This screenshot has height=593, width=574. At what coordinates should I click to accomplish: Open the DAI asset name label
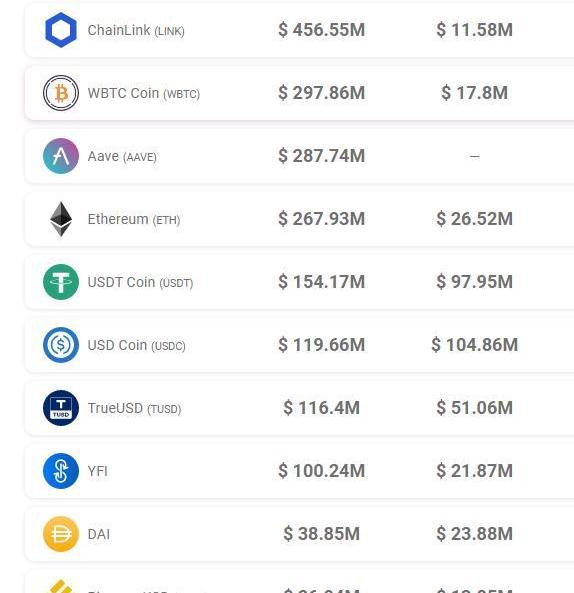tap(99, 534)
